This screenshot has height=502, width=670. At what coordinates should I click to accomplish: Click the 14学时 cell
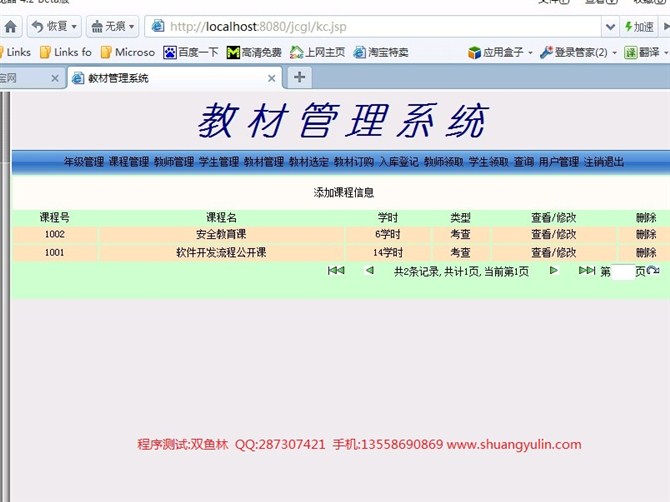pyautogui.click(x=388, y=252)
